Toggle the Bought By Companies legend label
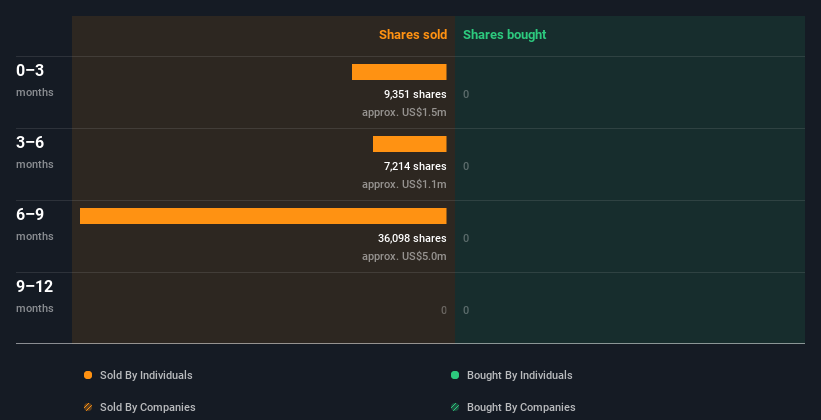The width and height of the screenshot is (821, 420). click(x=521, y=407)
